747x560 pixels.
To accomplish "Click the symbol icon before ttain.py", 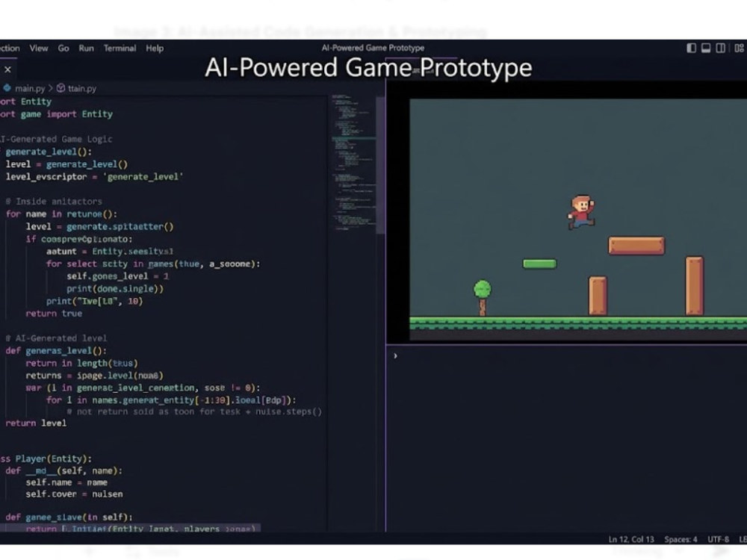I will [61, 88].
